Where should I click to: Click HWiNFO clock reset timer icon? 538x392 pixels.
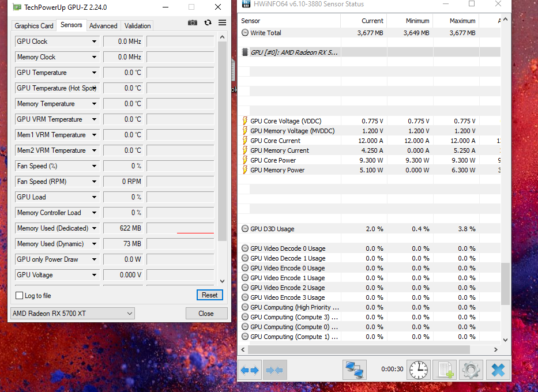tap(419, 370)
